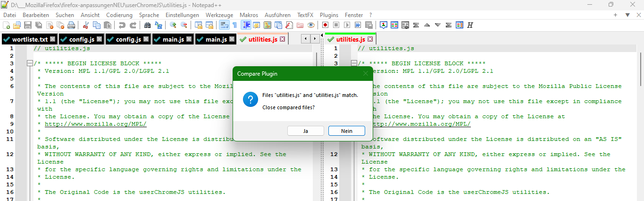Toggle show all characters pilcrow icon
The image size is (644, 201).
[234, 25]
